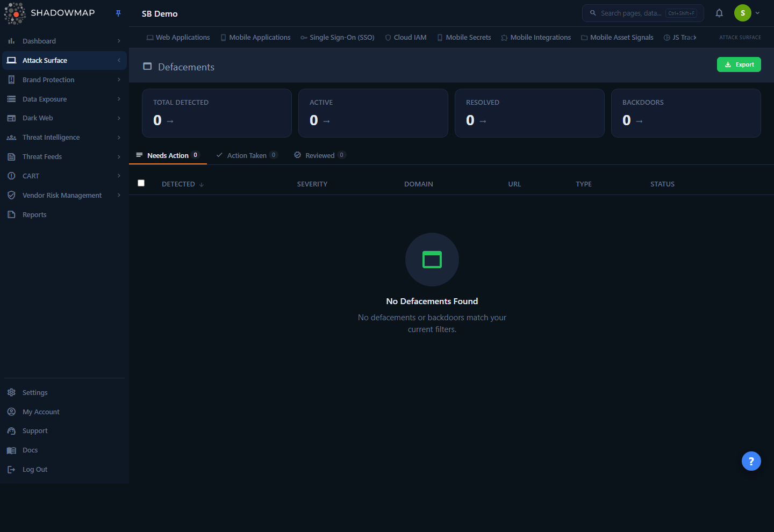Click the DOMAIN column header

pos(419,184)
